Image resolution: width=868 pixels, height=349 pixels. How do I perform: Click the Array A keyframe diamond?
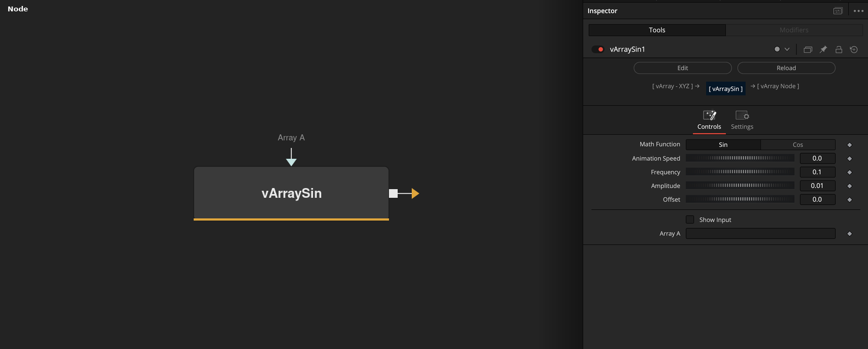(850, 234)
